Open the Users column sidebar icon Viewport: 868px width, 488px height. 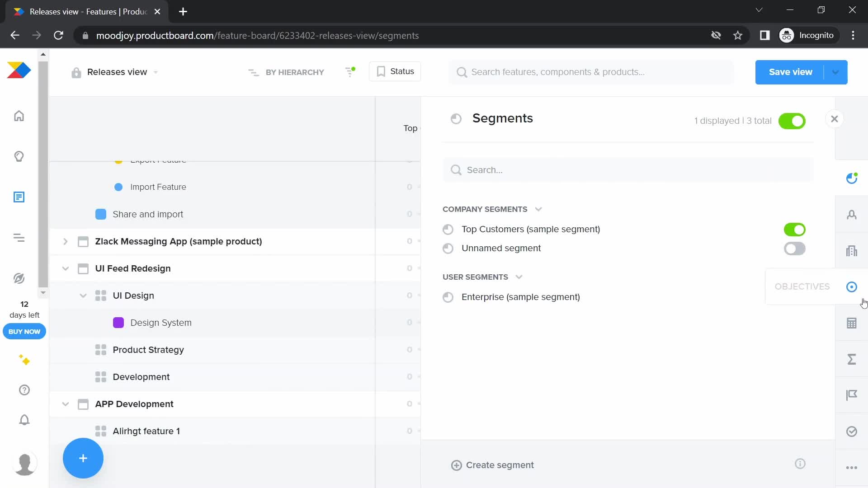(852, 215)
